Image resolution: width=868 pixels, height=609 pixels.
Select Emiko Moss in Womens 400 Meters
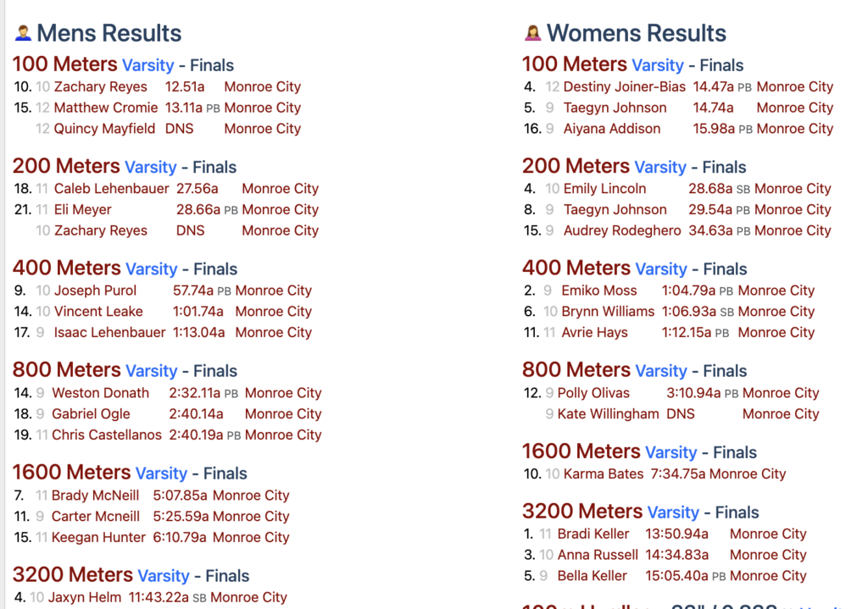point(598,291)
